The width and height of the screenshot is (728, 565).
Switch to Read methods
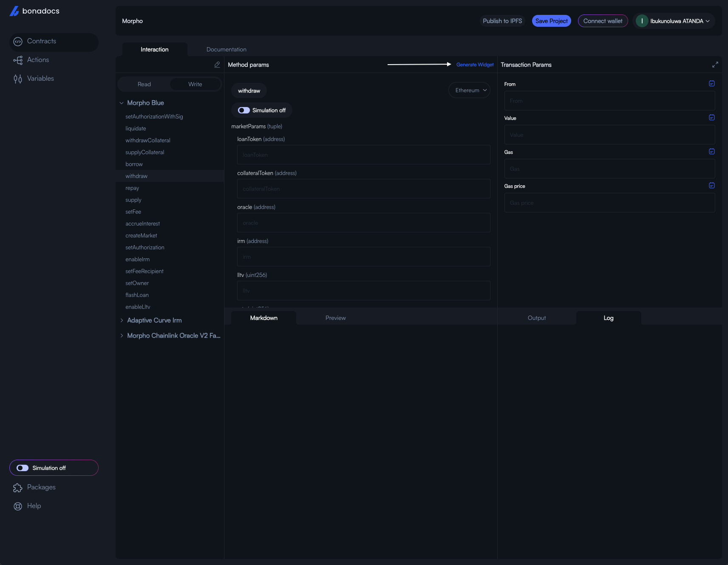pos(144,84)
